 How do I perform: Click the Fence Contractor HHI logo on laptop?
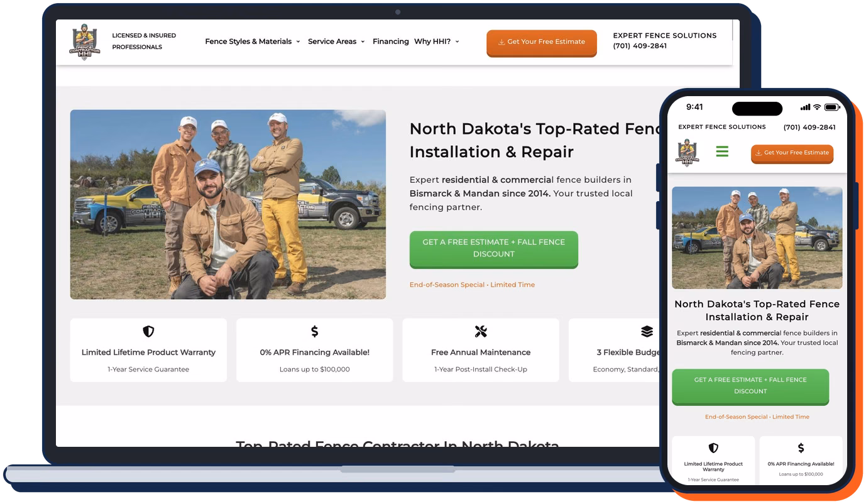85,43
